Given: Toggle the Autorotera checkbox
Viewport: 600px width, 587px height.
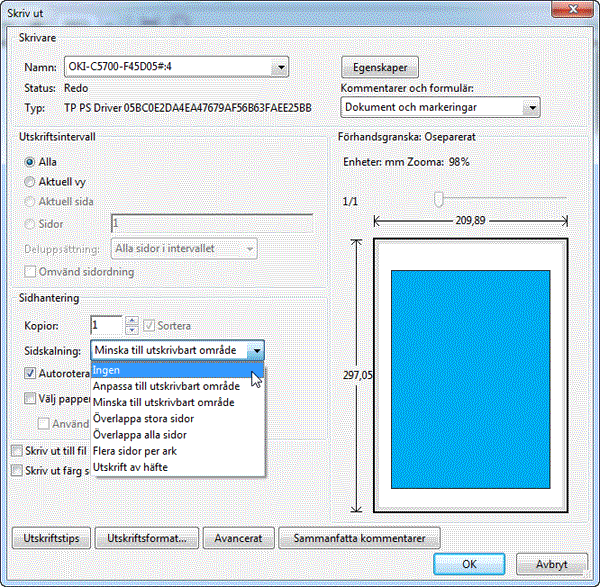Looking at the screenshot, I should tap(31, 373).
